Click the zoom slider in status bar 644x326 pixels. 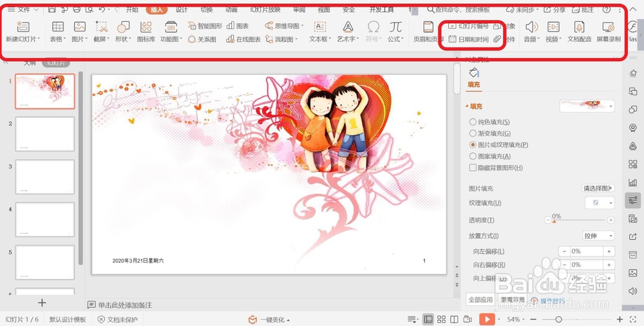[x=576, y=320]
